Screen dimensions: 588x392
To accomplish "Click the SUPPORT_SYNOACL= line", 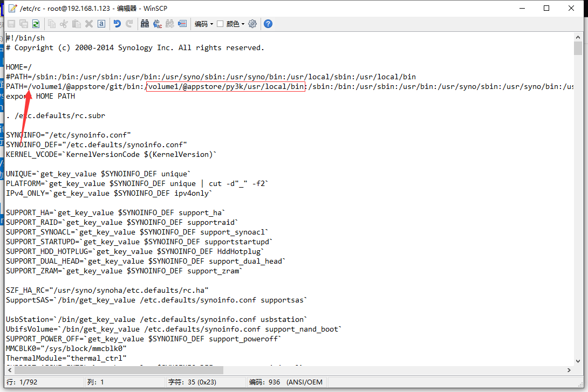I will click(x=137, y=232).
